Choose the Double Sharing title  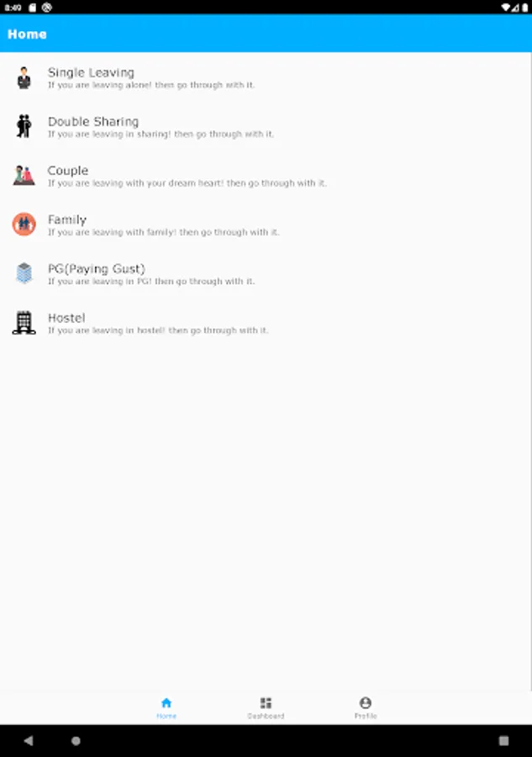pyautogui.click(x=93, y=122)
